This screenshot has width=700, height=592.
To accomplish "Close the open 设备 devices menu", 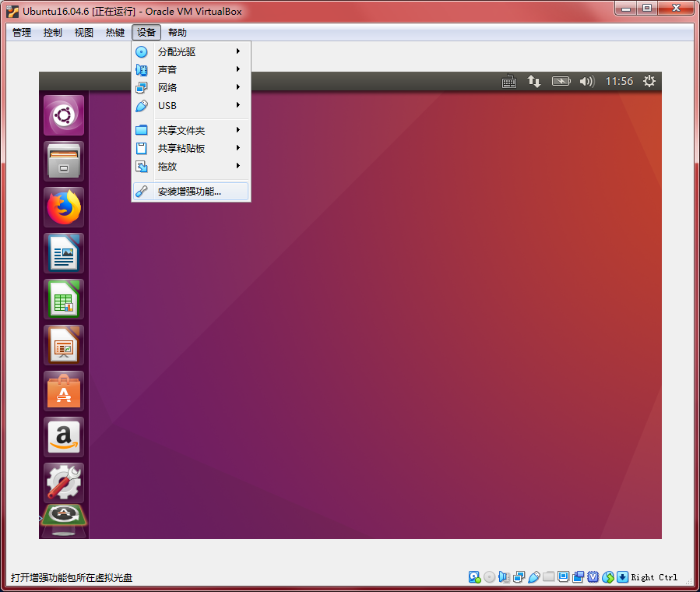I will tap(146, 33).
